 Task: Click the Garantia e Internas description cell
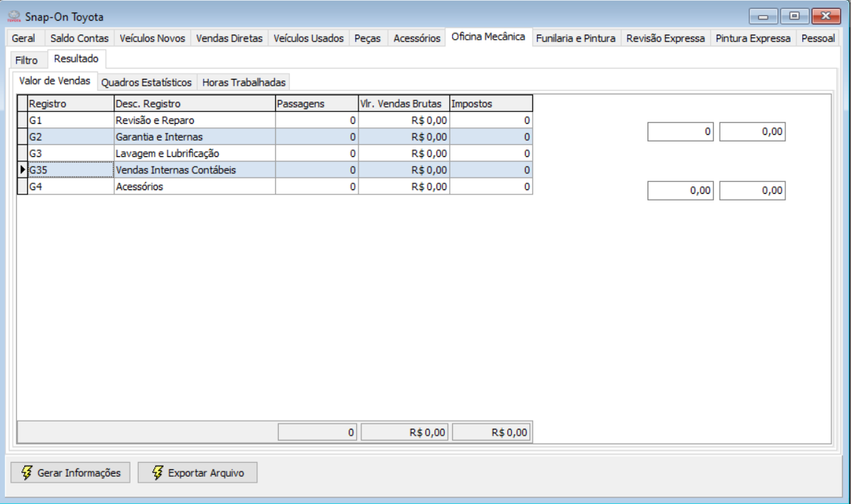pos(194,137)
